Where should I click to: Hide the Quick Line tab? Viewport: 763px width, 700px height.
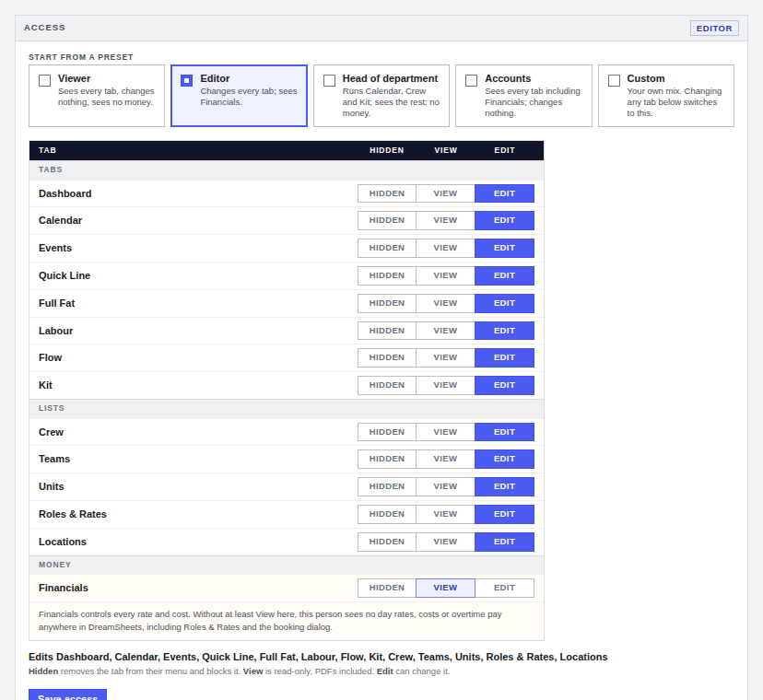pyautogui.click(x=387, y=275)
